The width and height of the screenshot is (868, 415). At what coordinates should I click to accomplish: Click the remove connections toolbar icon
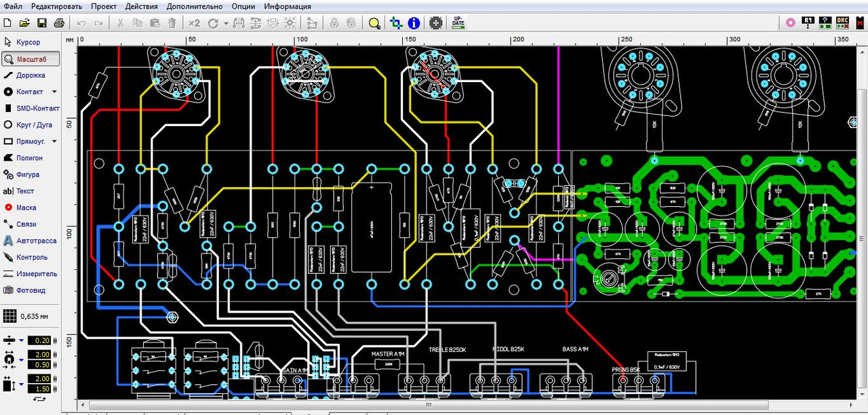click(x=312, y=23)
